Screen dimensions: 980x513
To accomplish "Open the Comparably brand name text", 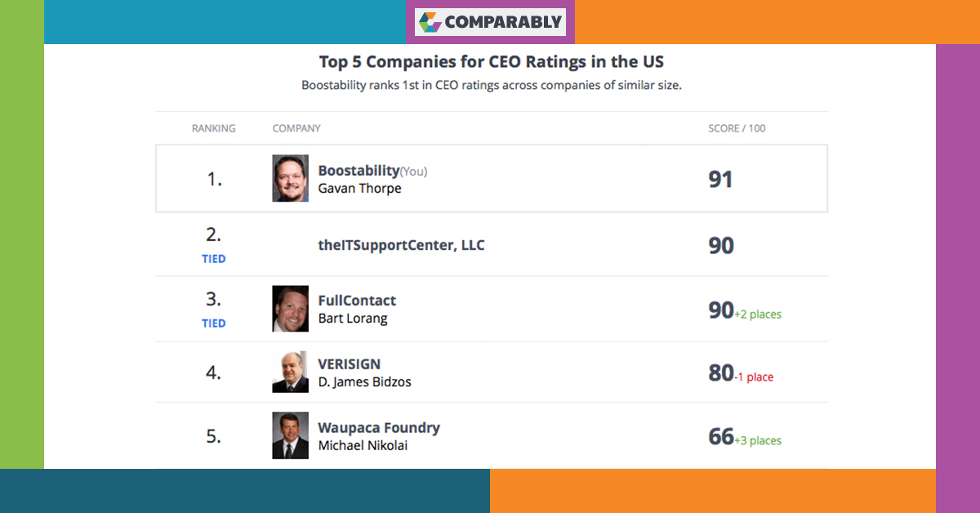I will [503, 22].
